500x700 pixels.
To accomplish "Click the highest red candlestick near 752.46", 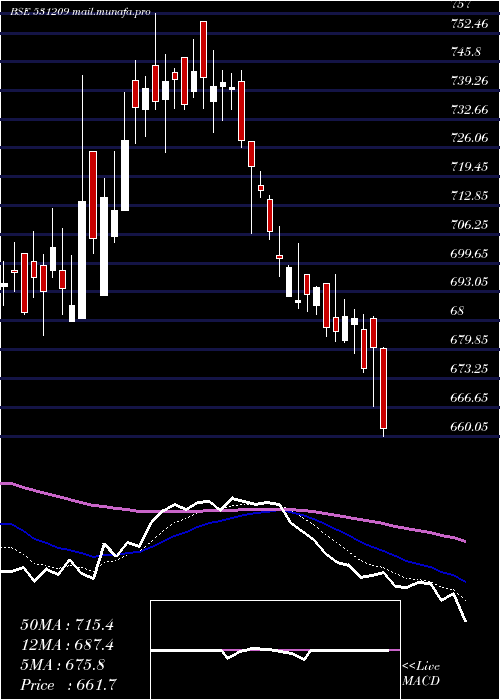I will coord(204,49).
